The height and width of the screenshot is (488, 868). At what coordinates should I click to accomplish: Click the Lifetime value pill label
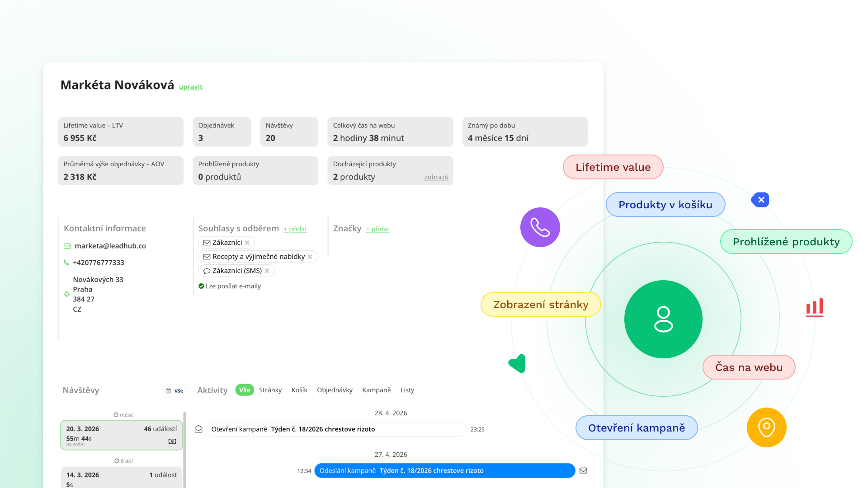[613, 167]
